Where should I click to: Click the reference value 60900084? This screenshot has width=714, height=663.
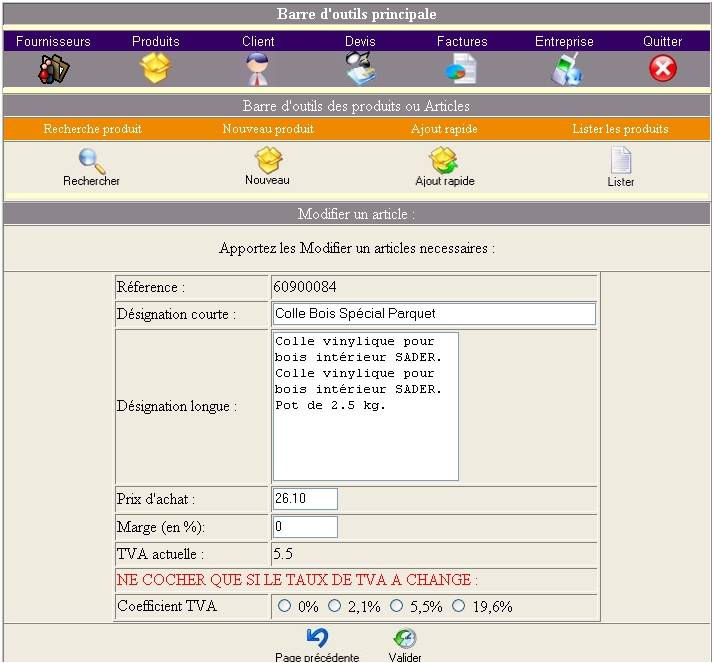pos(305,287)
